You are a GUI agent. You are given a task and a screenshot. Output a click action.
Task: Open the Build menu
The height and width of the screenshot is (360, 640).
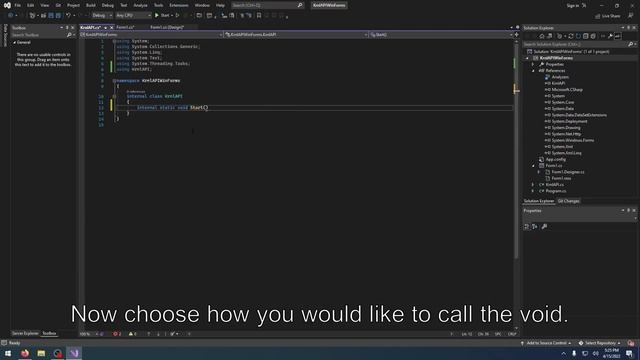(x=91, y=5)
